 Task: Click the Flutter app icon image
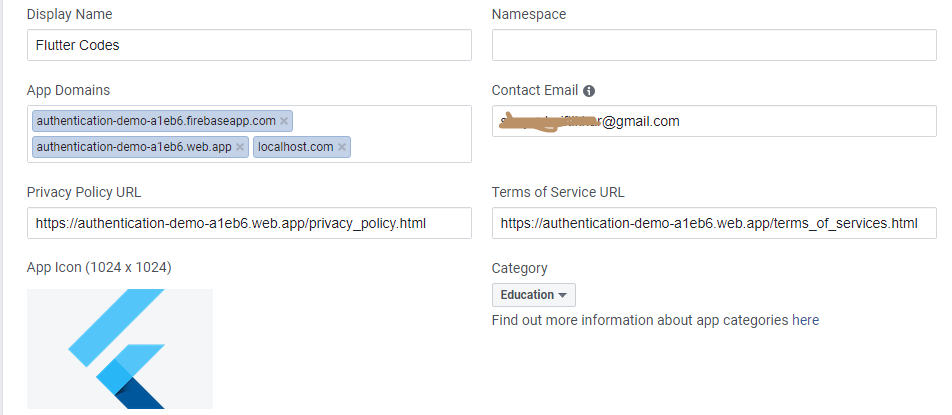pyautogui.click(x=120, y=348)
